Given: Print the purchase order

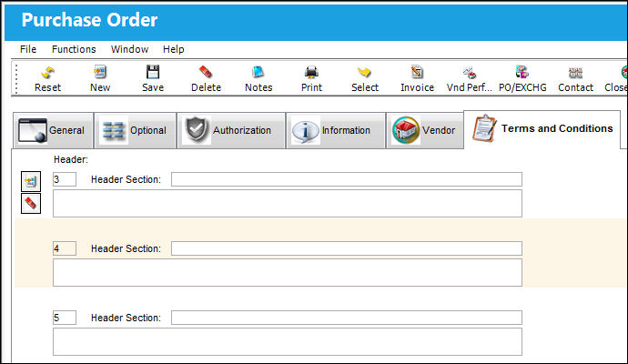Looking at the screenshot, I should [311, 79].
